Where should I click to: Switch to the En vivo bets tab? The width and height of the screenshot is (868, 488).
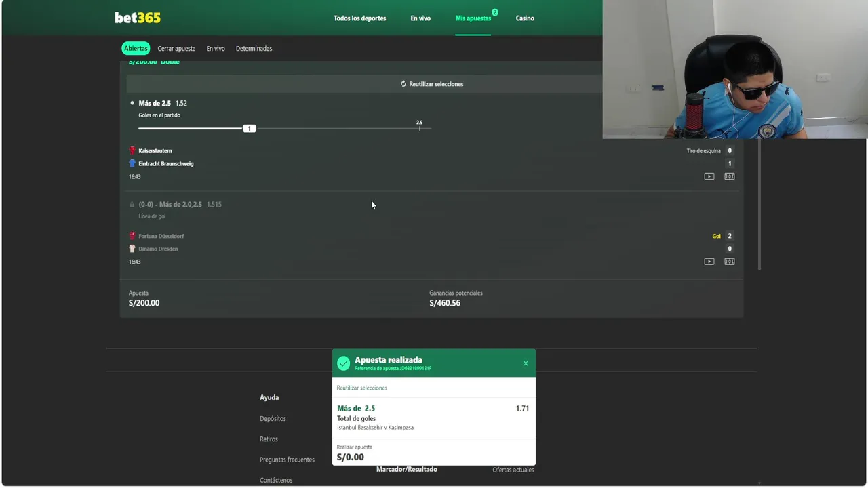coord(216,49)
